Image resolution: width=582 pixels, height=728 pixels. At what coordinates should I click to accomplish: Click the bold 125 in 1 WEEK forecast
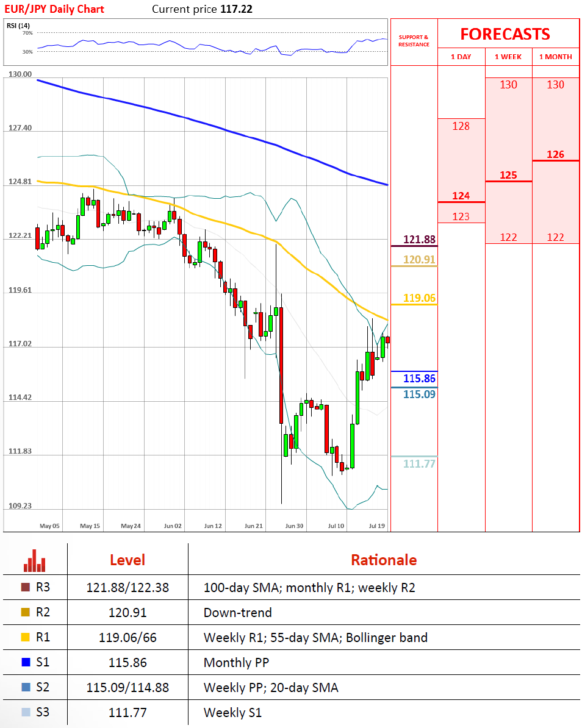point(508,175)
